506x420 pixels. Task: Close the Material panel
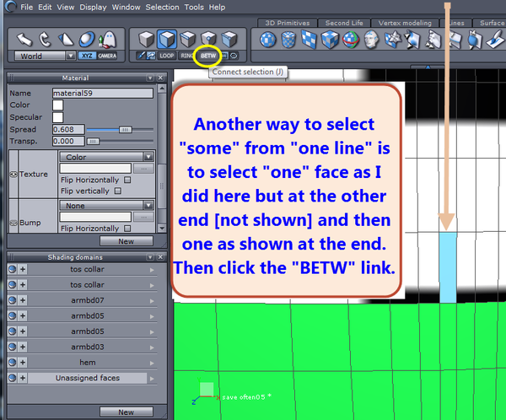click(x=160, y=78)
